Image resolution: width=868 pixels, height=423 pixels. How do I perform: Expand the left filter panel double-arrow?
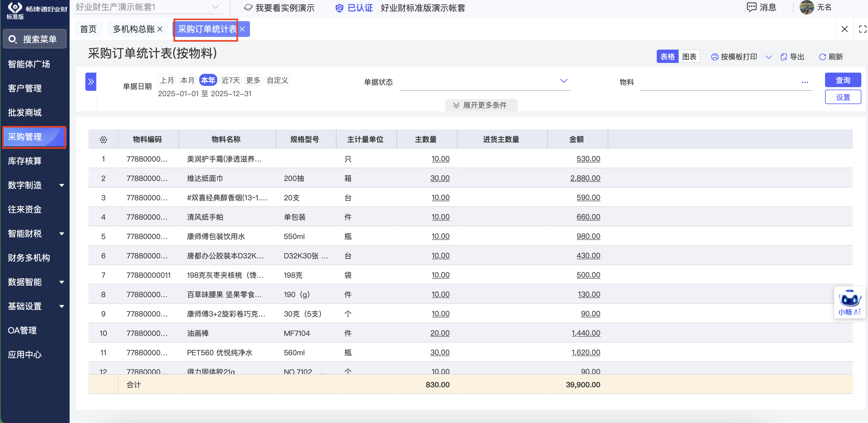[90, 81]
